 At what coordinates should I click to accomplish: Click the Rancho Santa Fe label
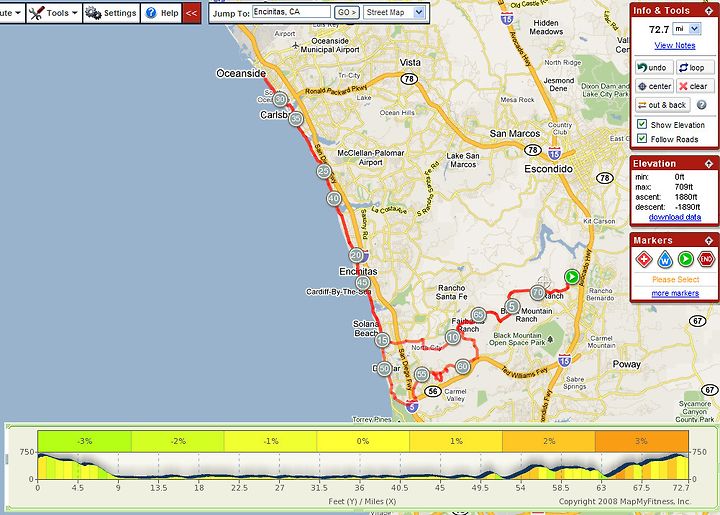[x=451, y=292]
